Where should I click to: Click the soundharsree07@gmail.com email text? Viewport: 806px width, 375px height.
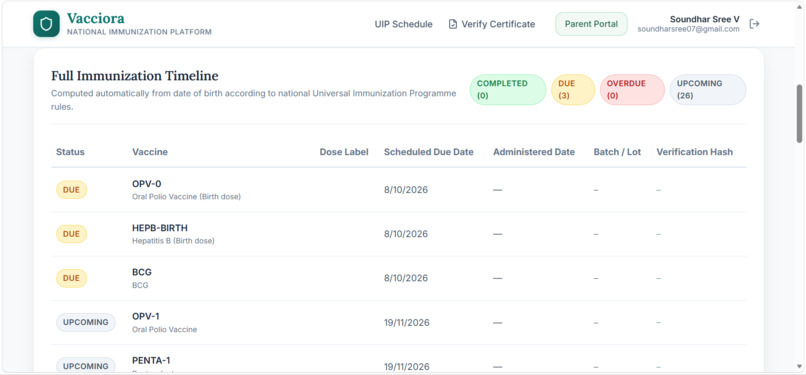pyautogui.click(x=688, y=29)
